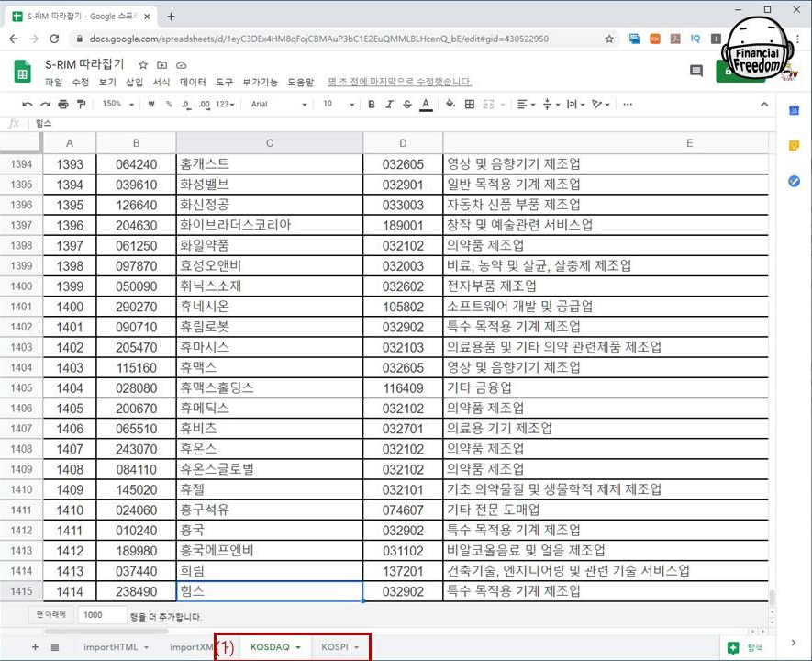Open horizontal align dropdown
Screen dimensions: 812x661
coord(526,104)
